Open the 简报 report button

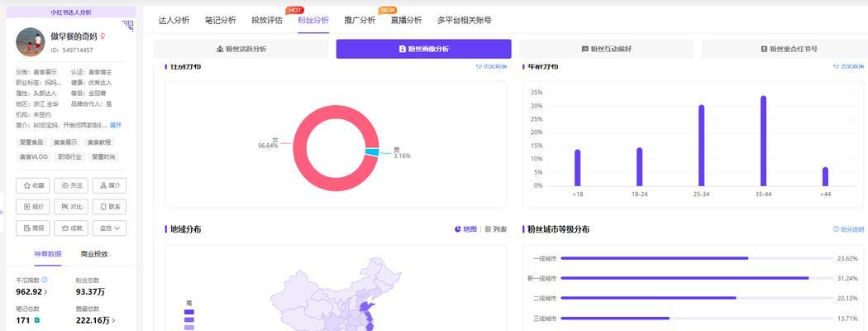coord(33,228)
